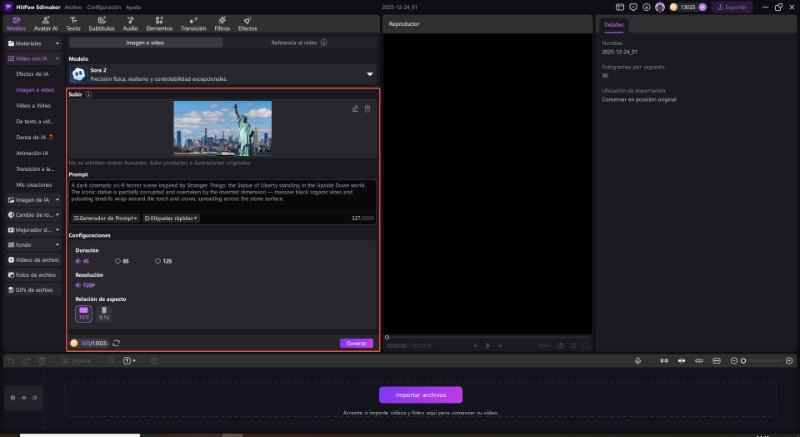Open the Transición tool
This screenshot has height=437, width=800.
point(193,24)
